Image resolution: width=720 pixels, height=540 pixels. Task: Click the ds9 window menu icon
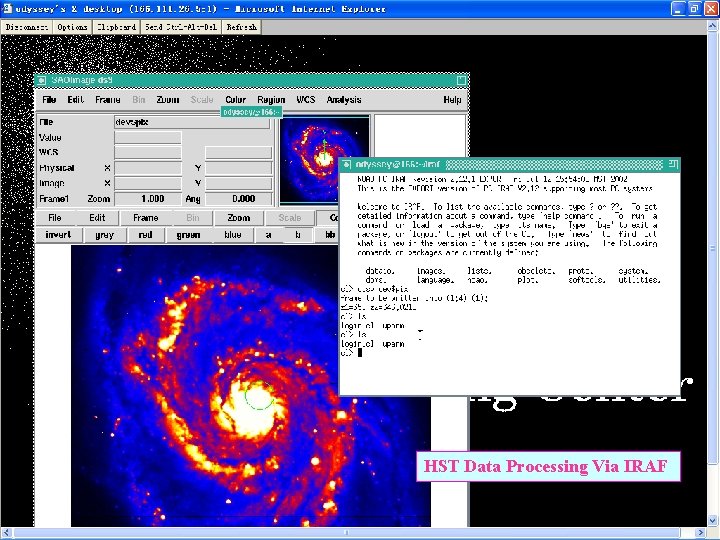click(x=42, y=80)
